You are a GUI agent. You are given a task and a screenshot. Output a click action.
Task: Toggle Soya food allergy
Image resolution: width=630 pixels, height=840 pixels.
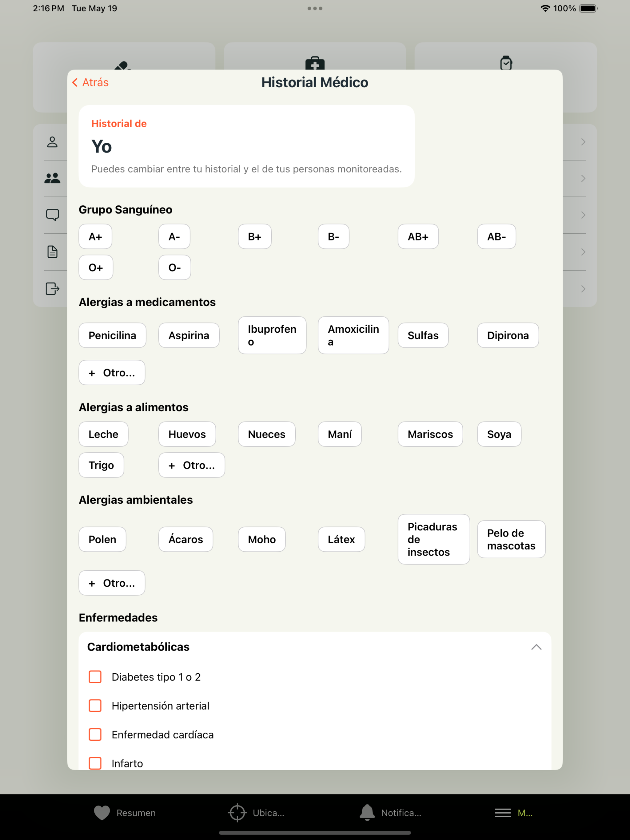click(x=499, y=434)
